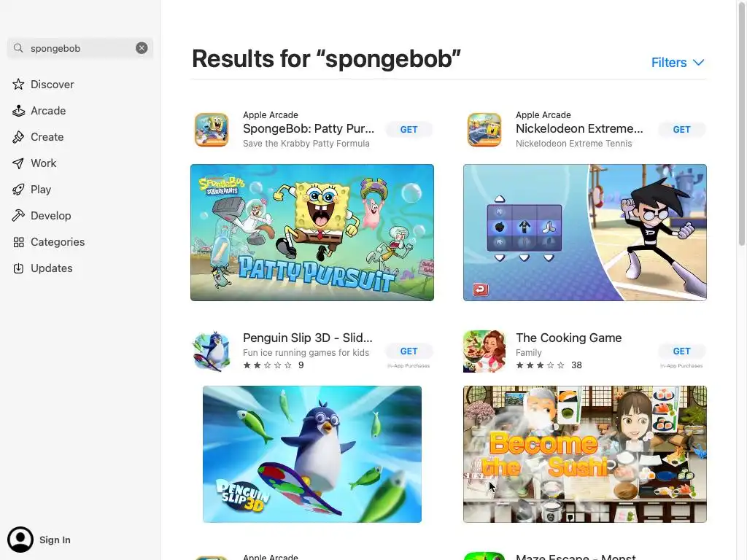The width and height of the screenshot is (747, 560).
Task: Get Nickelodeon Extreme Tennis app
Action: coord(681,130)
